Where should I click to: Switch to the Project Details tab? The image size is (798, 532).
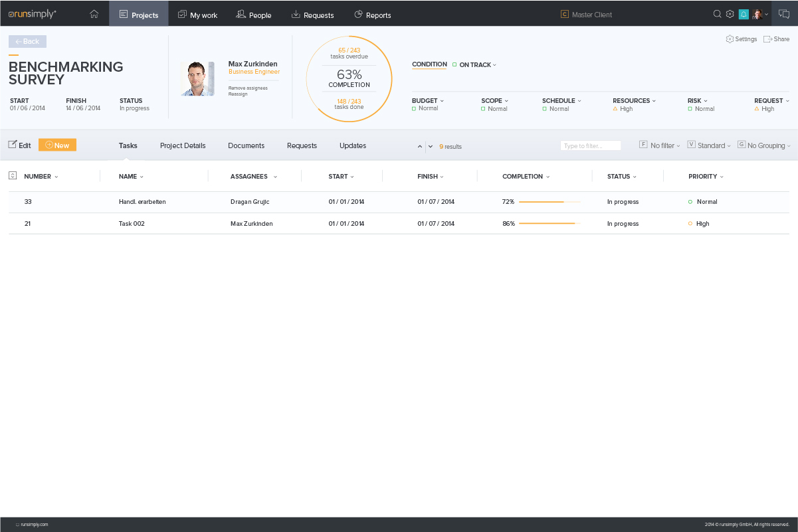pyautogui.click(x=183, y=145)
